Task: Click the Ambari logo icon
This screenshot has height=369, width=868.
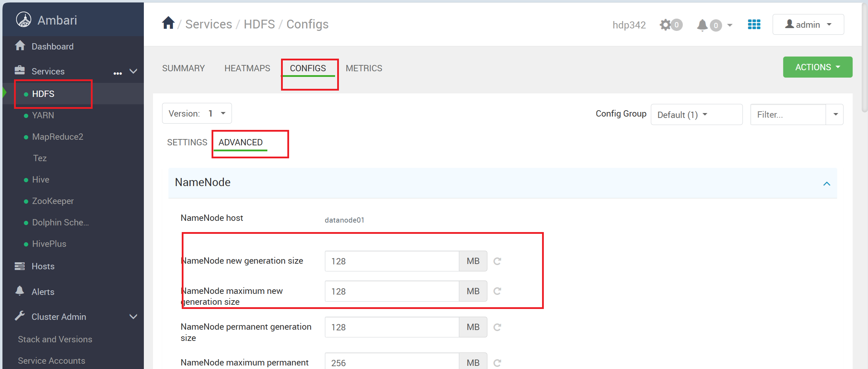Action: (x=24, y=20)
